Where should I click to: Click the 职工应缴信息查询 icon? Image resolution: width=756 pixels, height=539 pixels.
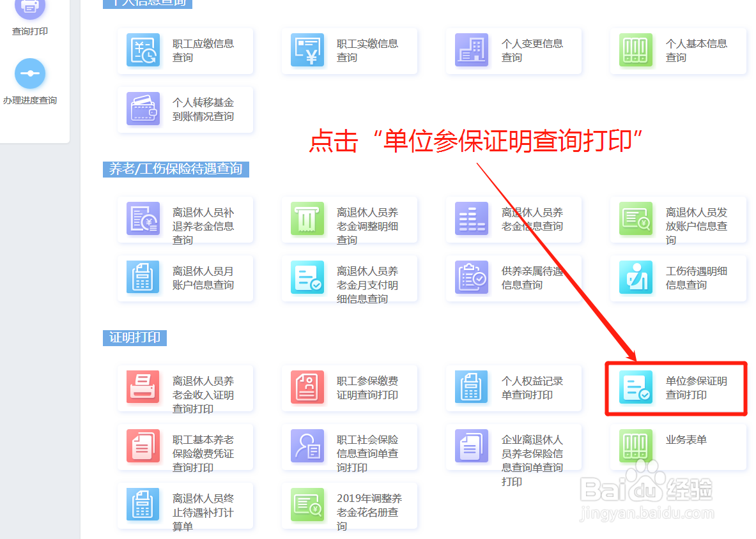coord(143,50)
